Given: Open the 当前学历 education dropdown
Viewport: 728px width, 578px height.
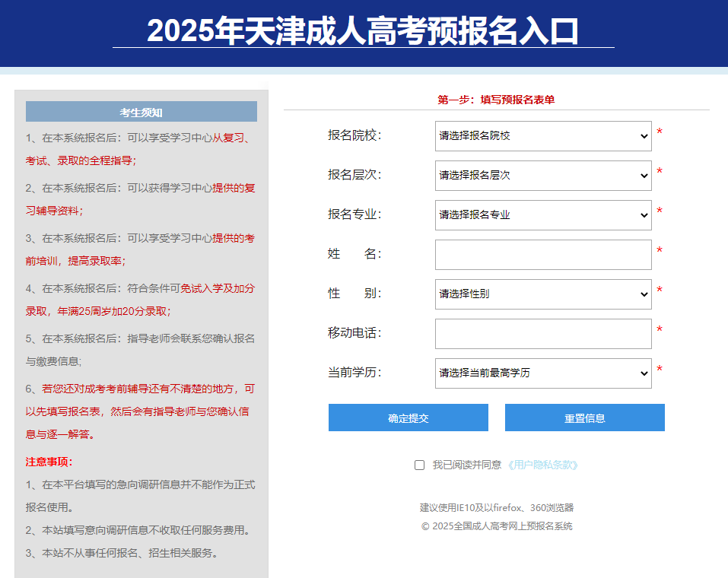Looking at the screenshot, I should [x=543, y=373].
